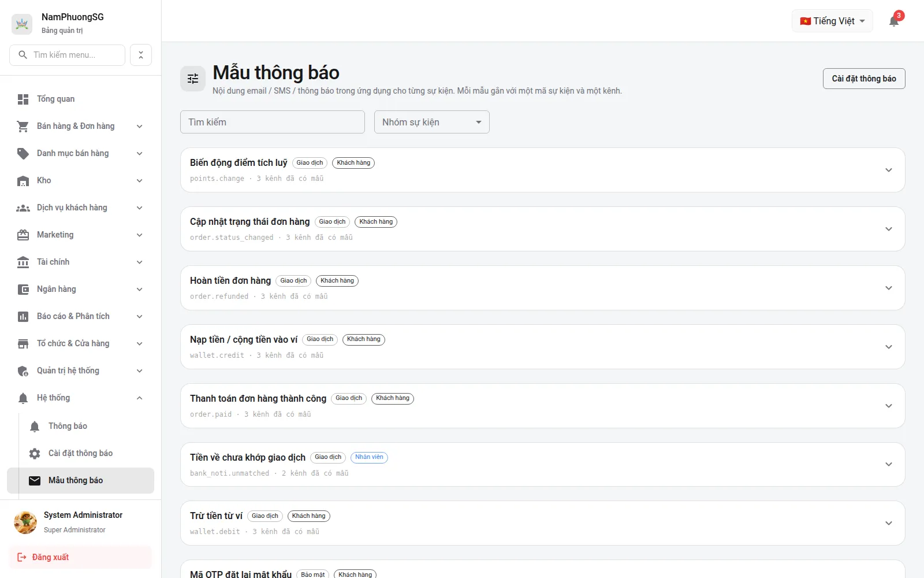Expand the Thanh toán đơn hàng thành công card
This screenshot has height=578, width=924.
(x=889, y=406)
